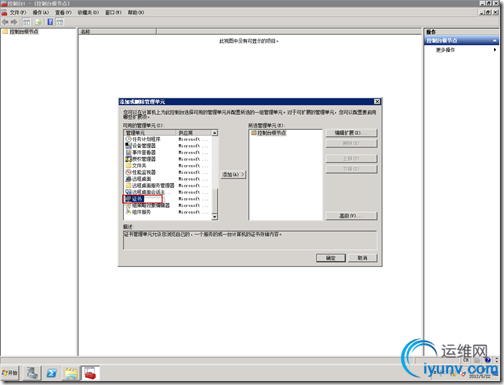Click the Export List toolbar icon
The image size is (504, 385).
coord(38,22)
